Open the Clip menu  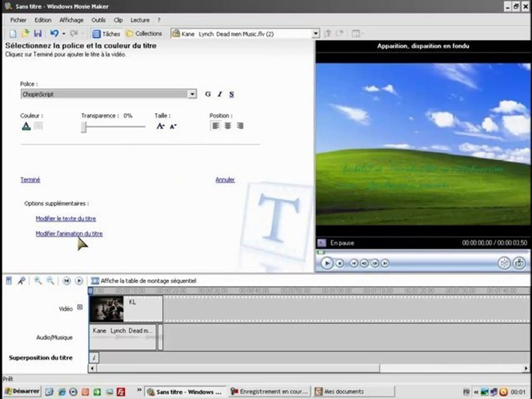pyautogui.click(x=118, y=20)
